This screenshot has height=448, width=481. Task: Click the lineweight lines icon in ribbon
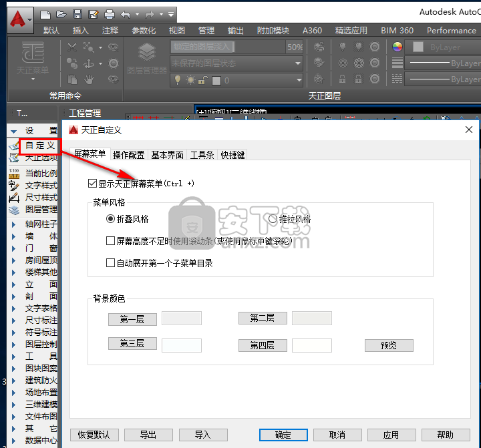397,63
